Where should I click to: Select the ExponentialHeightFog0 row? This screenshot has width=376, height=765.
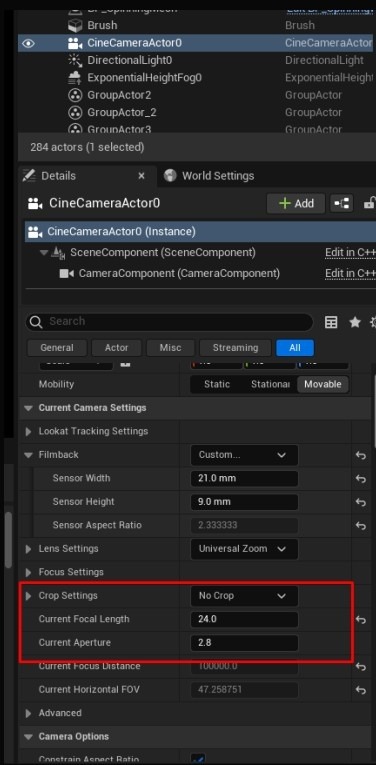pos(197,78)
